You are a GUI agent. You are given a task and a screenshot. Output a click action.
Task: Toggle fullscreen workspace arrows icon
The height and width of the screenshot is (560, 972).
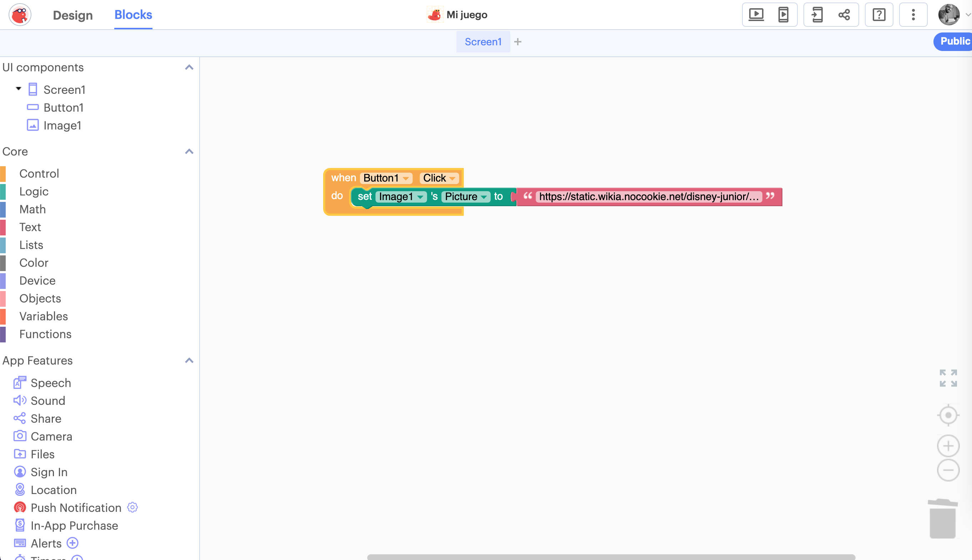948,378
